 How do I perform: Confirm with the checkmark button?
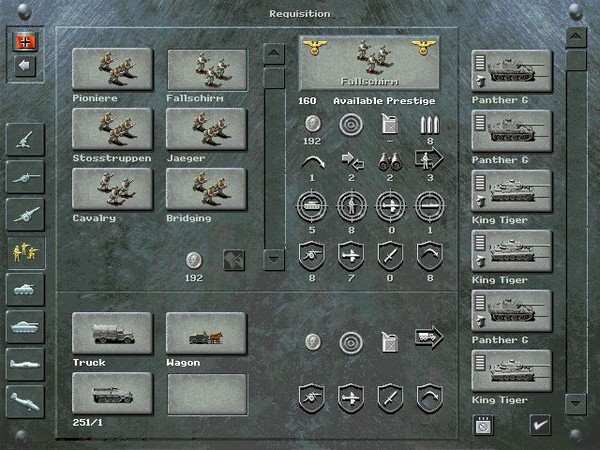(x=540, y=425)
